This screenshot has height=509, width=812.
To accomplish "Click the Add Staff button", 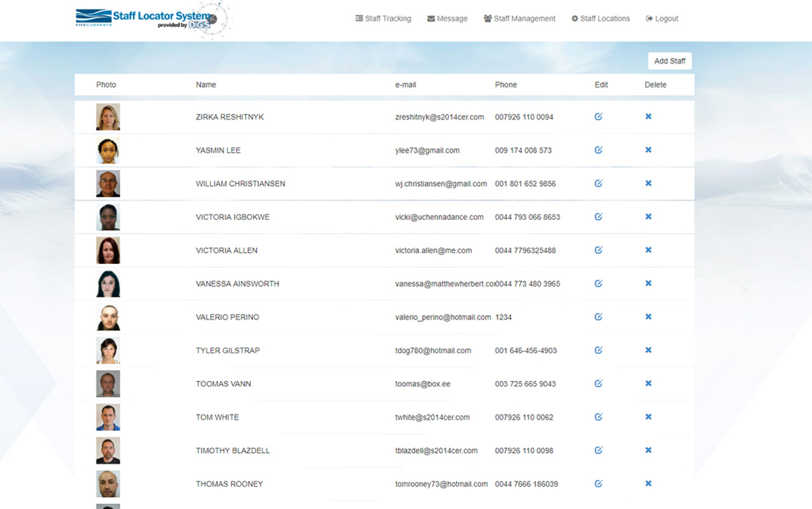I will (x=670, y=61).
